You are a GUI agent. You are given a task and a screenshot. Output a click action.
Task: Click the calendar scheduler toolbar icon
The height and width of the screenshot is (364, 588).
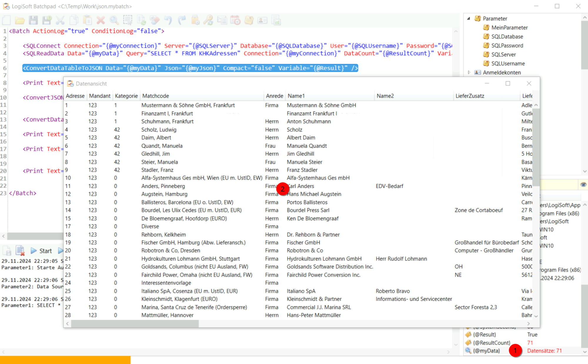pos(235,20)
